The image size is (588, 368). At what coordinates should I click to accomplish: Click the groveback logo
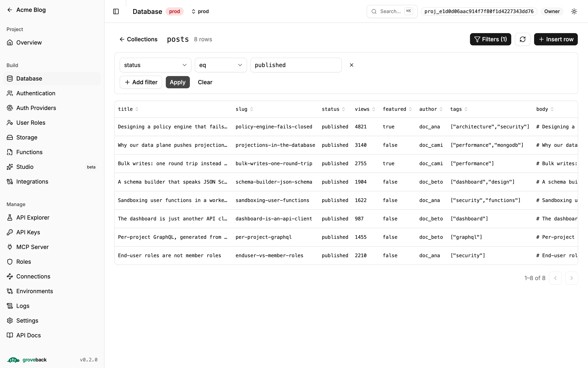coord(27,360)
